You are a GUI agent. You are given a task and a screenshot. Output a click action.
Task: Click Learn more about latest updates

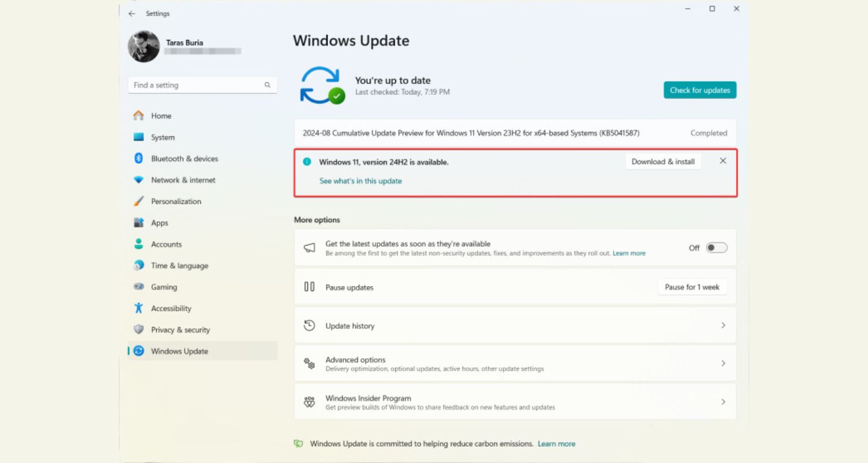pyautogui.click(x=629, y=253)
